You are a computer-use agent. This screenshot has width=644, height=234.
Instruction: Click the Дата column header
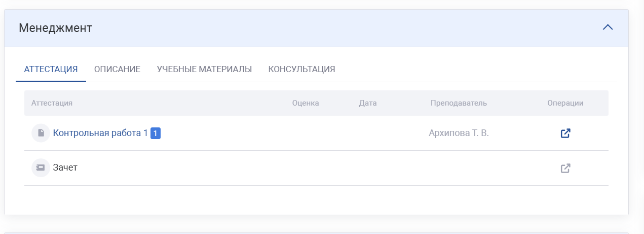pyautogui.click(x=367, y=103)
